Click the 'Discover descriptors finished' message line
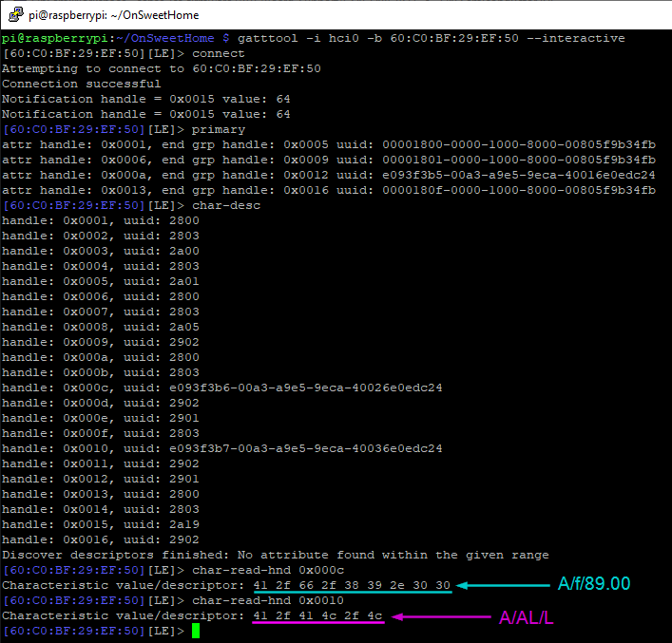Screen dimensions: 672x643 275,555
